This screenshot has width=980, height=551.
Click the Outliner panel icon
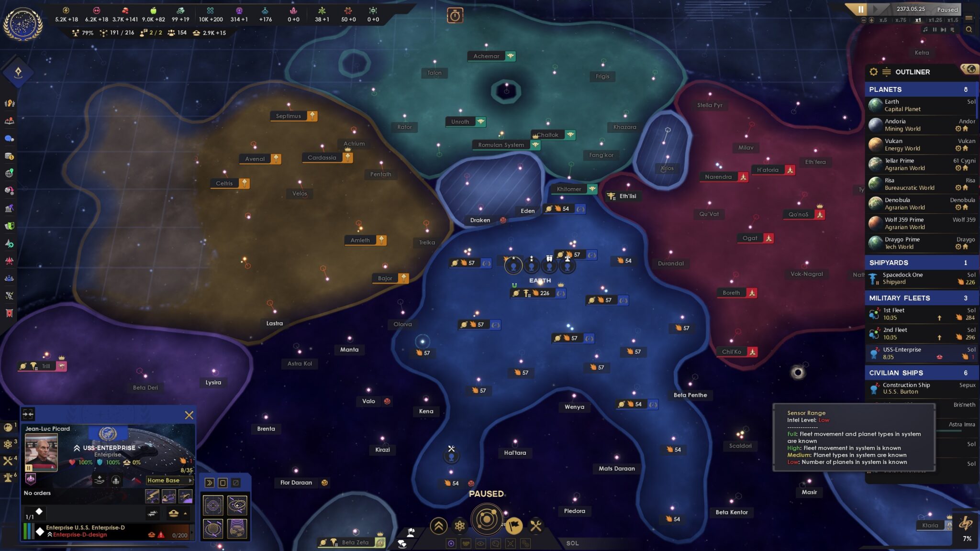(x=887, y=71)
